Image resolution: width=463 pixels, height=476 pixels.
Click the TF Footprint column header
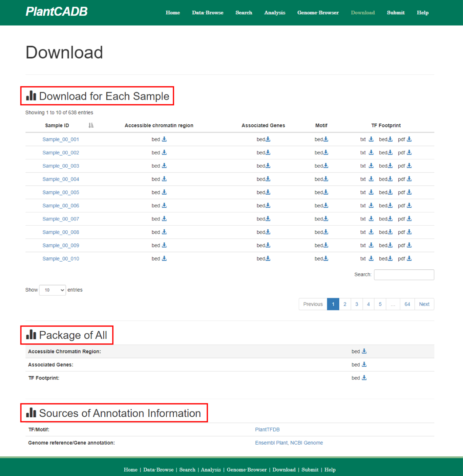386,125
